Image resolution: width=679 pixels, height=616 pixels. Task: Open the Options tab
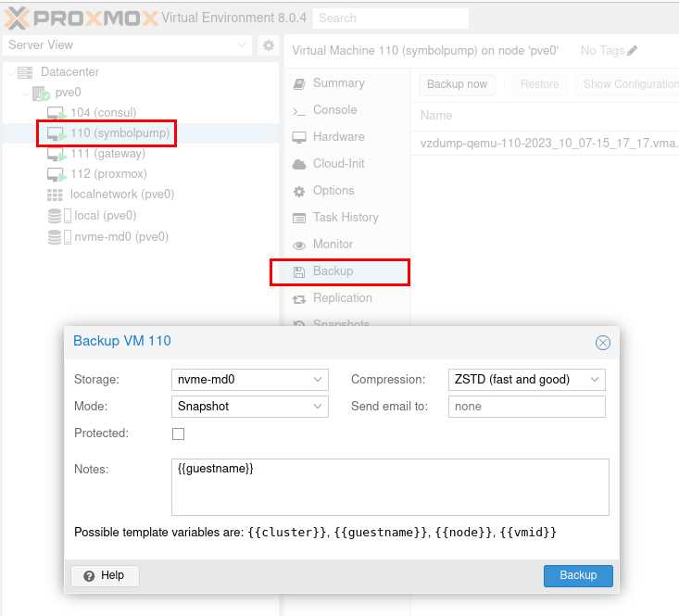pos(333,191)
